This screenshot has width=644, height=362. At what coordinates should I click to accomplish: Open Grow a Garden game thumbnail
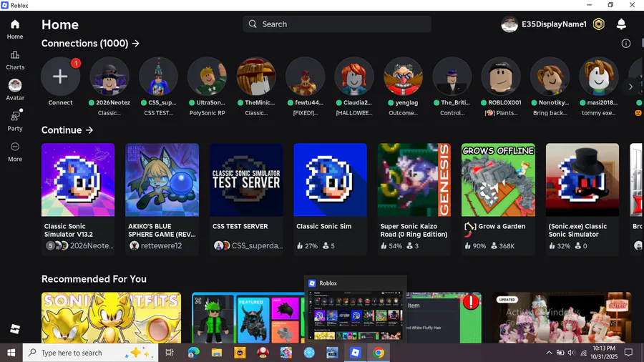[498, 180]
